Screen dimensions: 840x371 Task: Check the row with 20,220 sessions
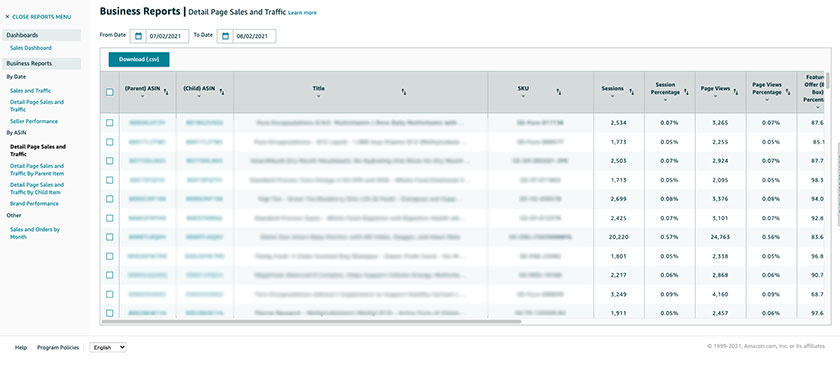(x=110, y=237)
